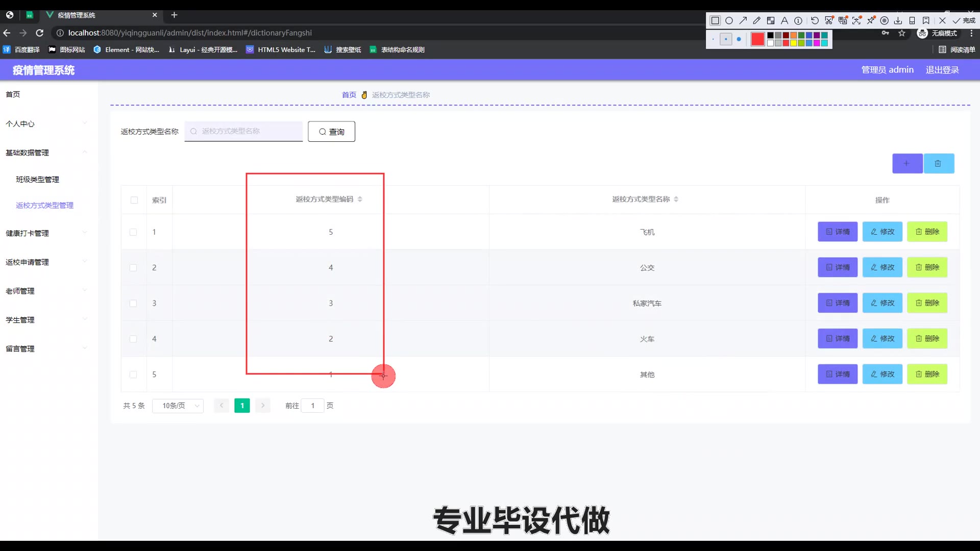Switch to the 疫情管理系统 browser tab
980x551 pixels.
tap(101, 15)
